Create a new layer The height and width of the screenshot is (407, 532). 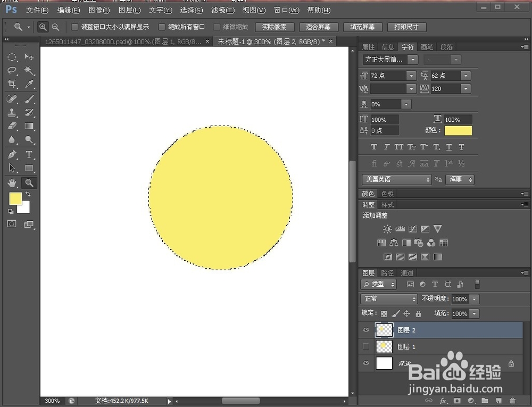pyautogui.click(x=498, y=401)
